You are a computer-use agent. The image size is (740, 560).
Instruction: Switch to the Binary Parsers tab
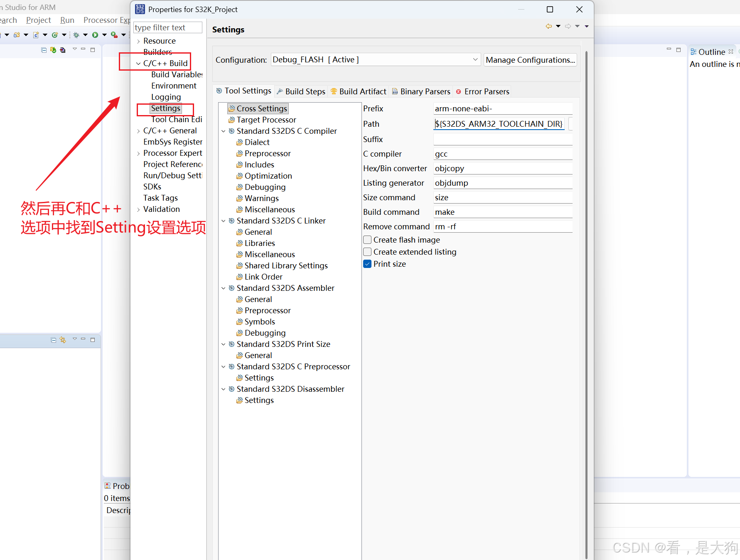click(421, 91)
